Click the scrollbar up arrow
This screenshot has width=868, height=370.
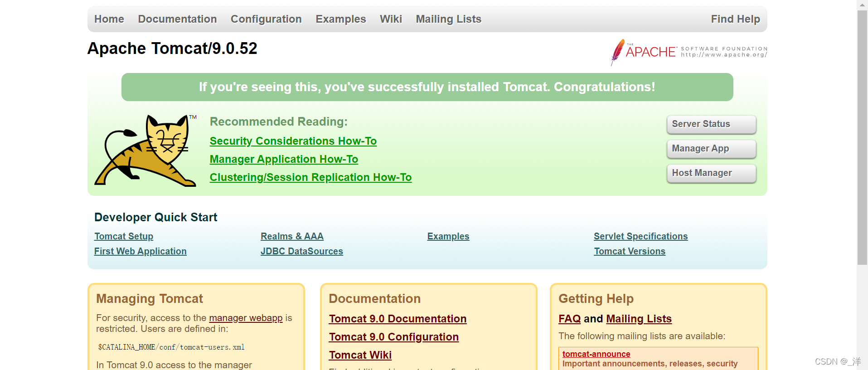(x=862, y=5)
